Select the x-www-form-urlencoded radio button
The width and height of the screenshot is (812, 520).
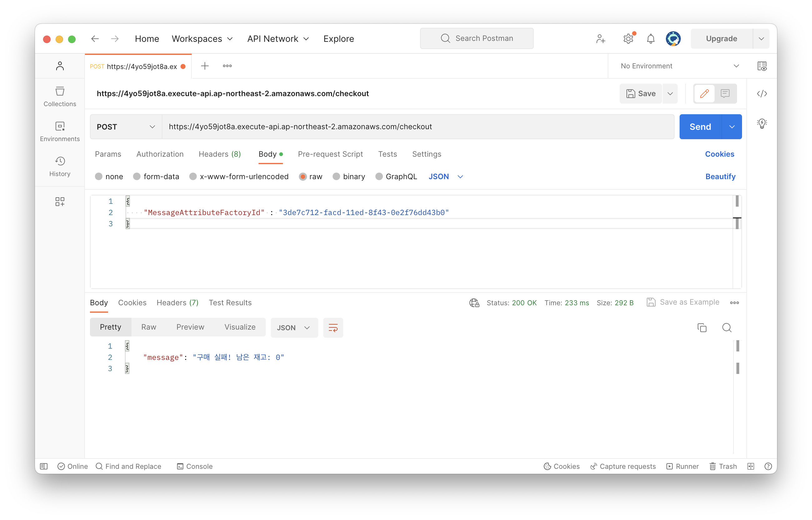click(193, 177)
